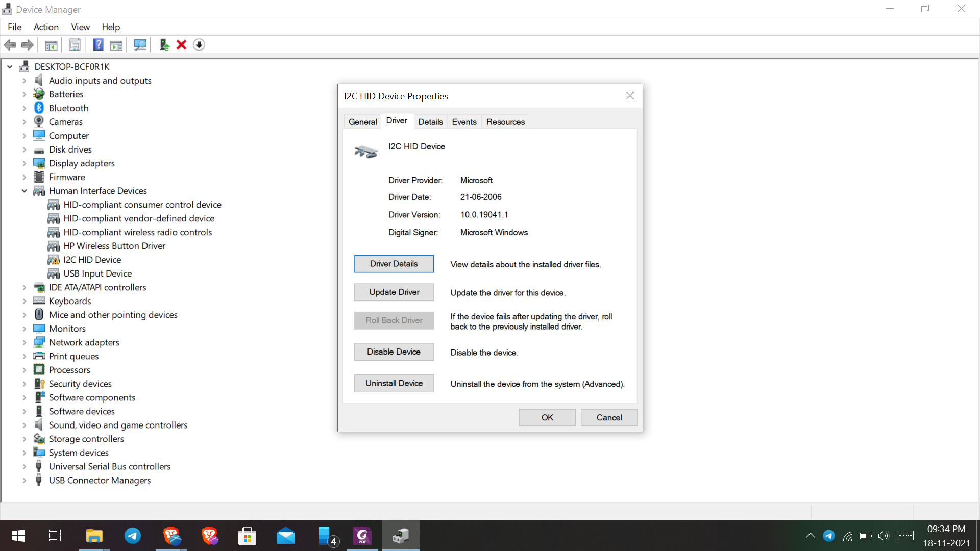
Task: Expand Universal Serial Bus controllers node
Action: (x=24, y=466)
